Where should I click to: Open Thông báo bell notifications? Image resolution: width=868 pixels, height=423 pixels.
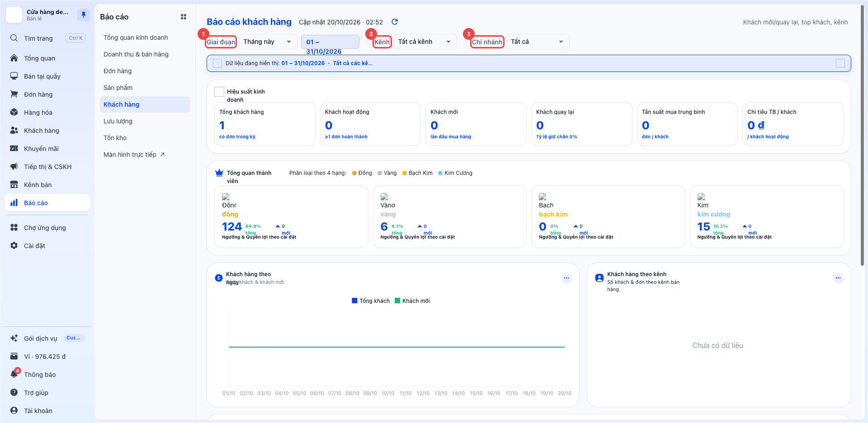pos(47,374)
